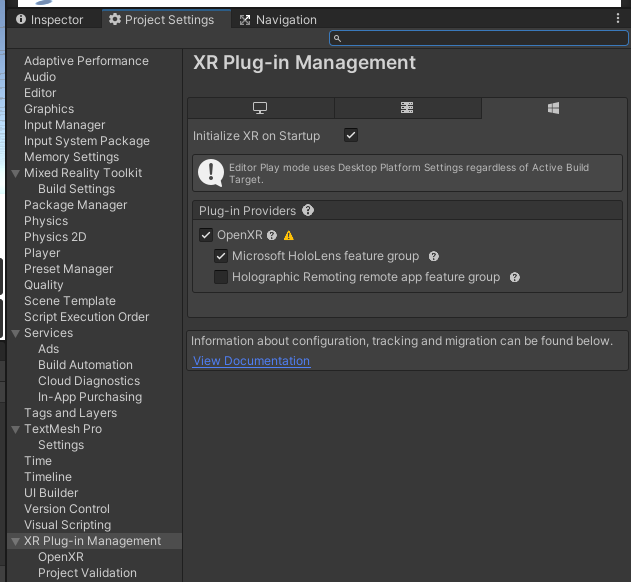The width and height of the screenshot is (631, 582).
Task: Switch to the Navigation tab
Action: point(278,20)
